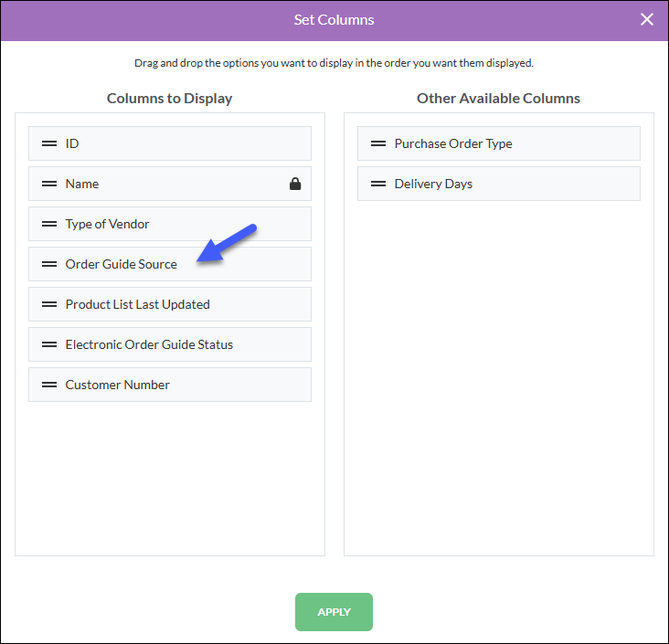This screenshot has height=644, width=669.
Task: Click the drag handle beside Delivery Days
Action: 378,184
